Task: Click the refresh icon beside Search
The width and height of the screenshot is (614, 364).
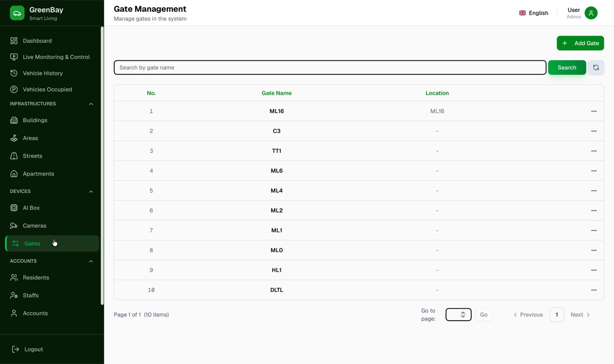Action: [x=596, y=67]
